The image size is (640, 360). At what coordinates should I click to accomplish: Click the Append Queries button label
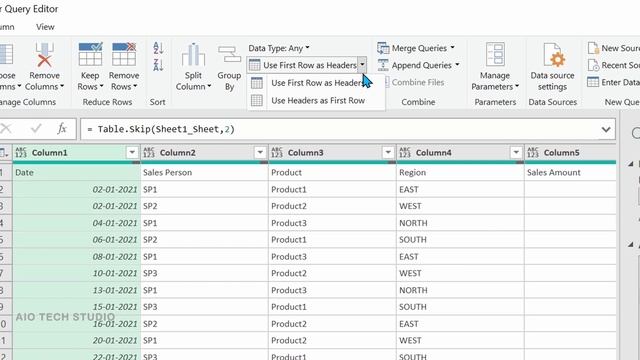tap(422, 65)
